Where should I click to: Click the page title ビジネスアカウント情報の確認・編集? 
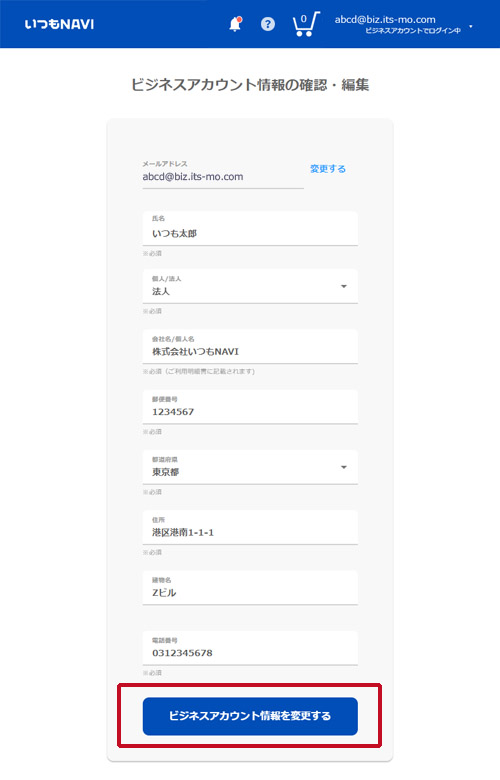[x=250, y=85]
